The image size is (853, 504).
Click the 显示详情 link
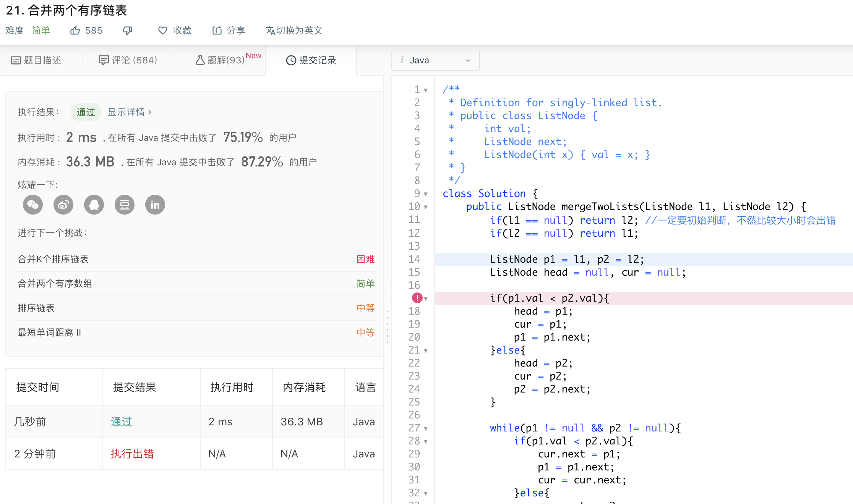point(130,112)
